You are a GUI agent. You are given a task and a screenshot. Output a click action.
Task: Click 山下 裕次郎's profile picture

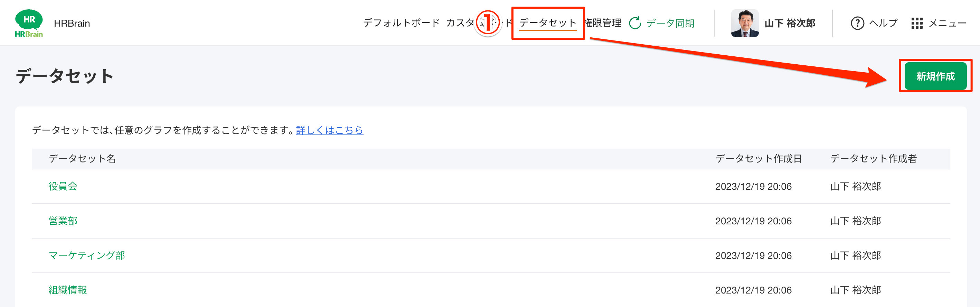[x=745, y=23]
